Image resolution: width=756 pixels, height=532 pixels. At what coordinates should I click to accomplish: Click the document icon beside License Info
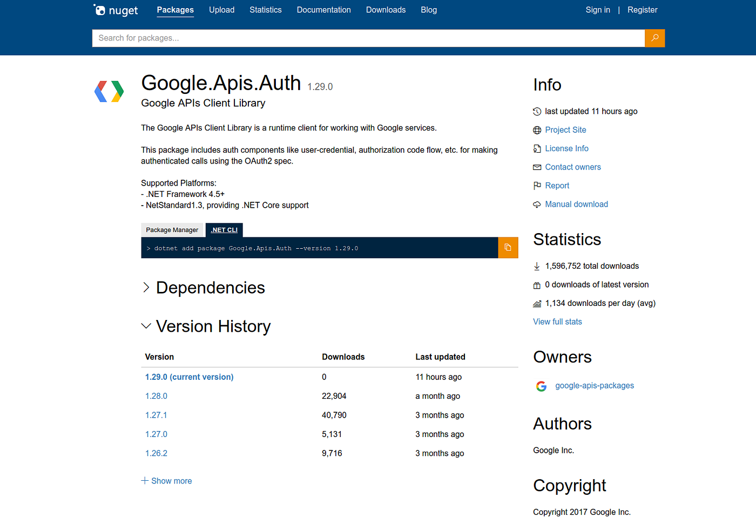pos(537,148)
